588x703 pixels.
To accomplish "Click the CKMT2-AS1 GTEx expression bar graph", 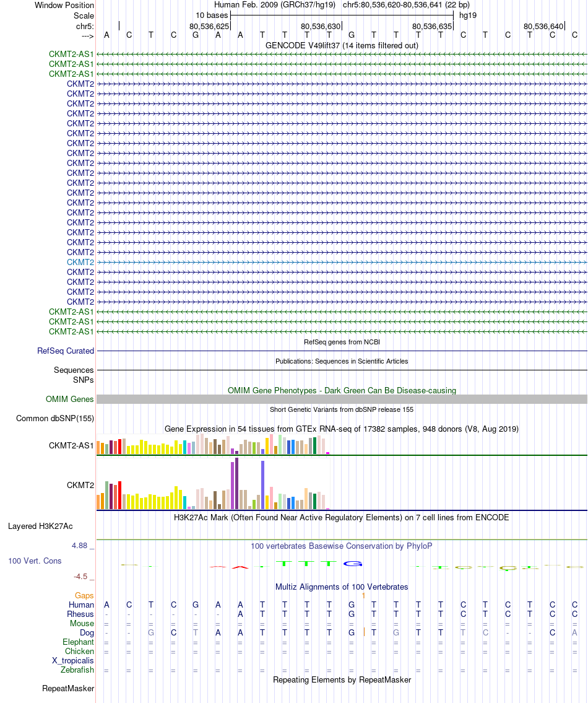I will pos(214,444).
